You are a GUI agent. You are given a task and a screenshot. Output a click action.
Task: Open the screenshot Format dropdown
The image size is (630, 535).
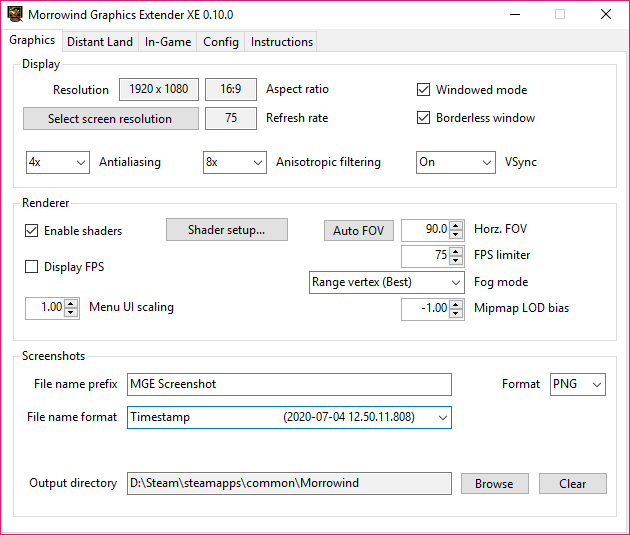point(577,384)
